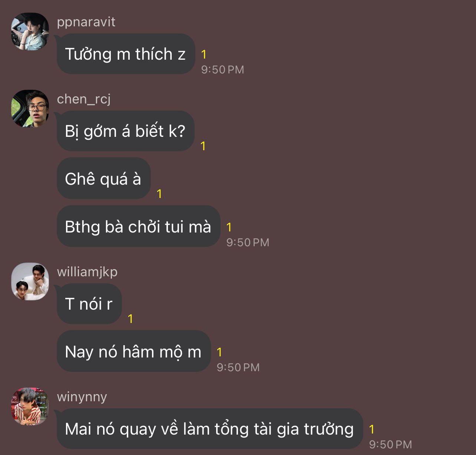Open williamjkp's profile avatar
The image size is (476, 455).
pyautogui.click(x=30, y=281)
